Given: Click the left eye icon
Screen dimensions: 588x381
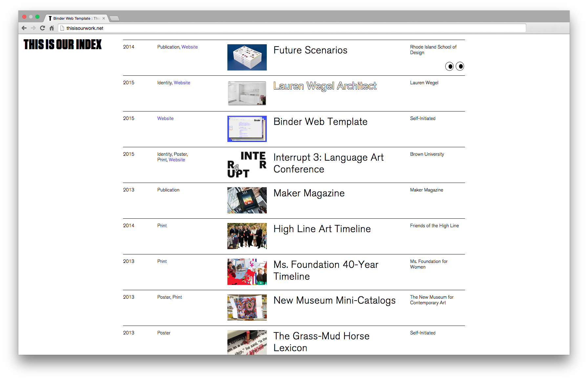Looking at the screenshot, I should (449, 67).
